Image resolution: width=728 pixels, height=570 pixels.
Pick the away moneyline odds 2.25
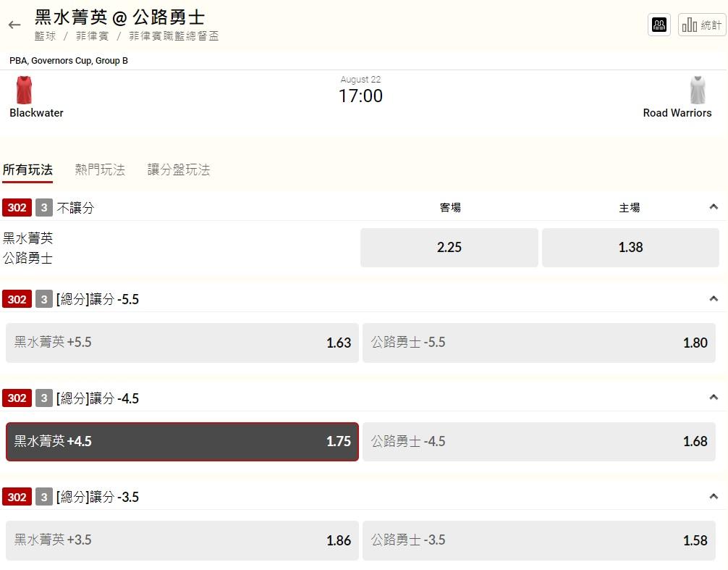pos(449,247)
